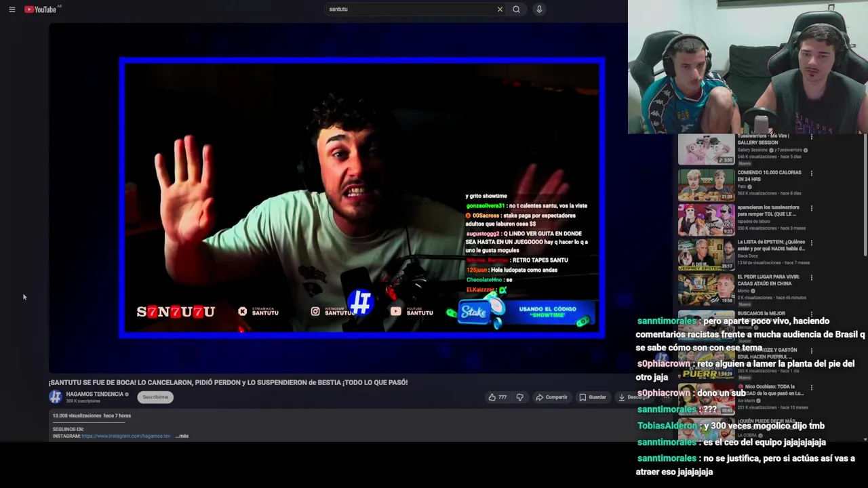Click the video title '¡SANTUTU SE FUE DE BOCA!'
The width and height of the screenshot is (868, 488).
(x=228, y=382)
